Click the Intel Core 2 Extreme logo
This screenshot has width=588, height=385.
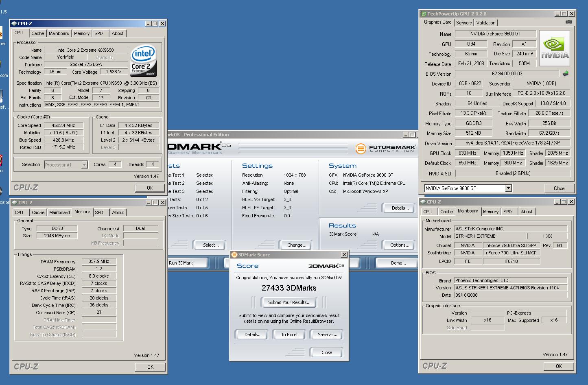click(144, 61)
